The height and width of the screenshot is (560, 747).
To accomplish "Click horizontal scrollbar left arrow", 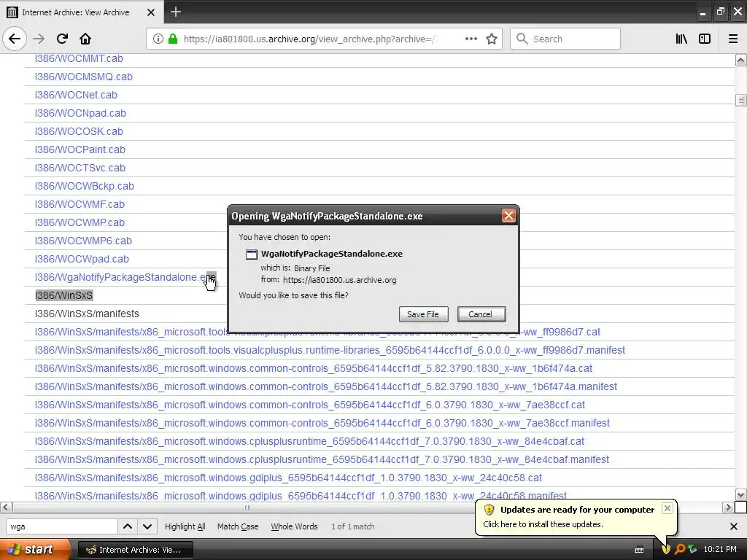I will coord(6,507).
